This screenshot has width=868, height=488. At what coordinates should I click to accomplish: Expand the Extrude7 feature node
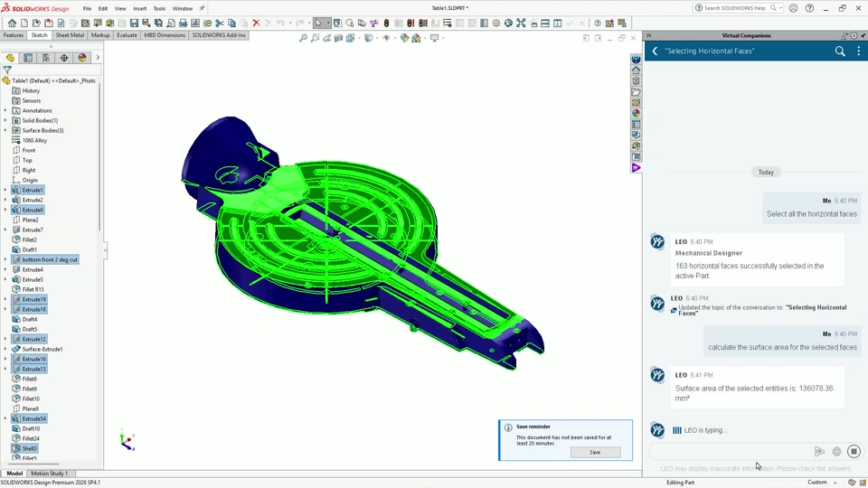pyautogui.click(x=5, y=230)
